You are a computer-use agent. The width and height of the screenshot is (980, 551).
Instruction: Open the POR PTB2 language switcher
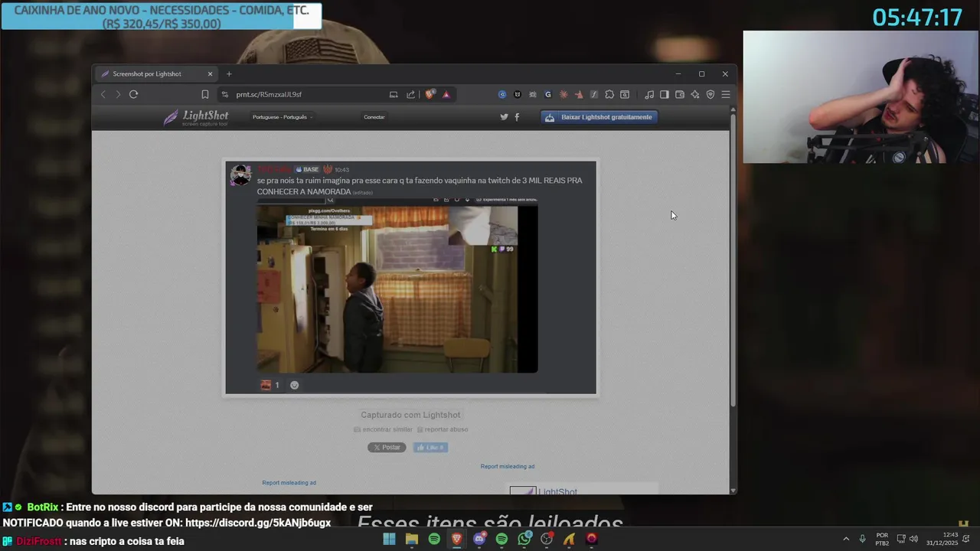coord(882,539)
